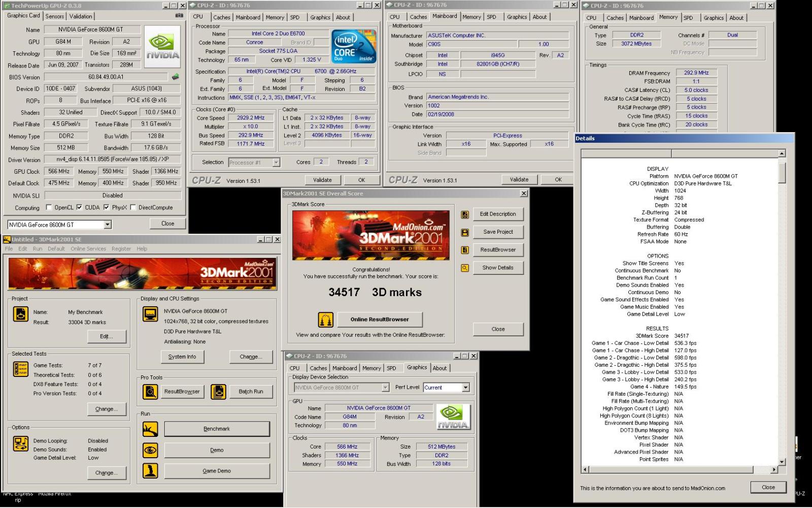This screenshot has width=812, height=508.
Task: Toggle the CUDA checkbox
Action: (79, 207)
